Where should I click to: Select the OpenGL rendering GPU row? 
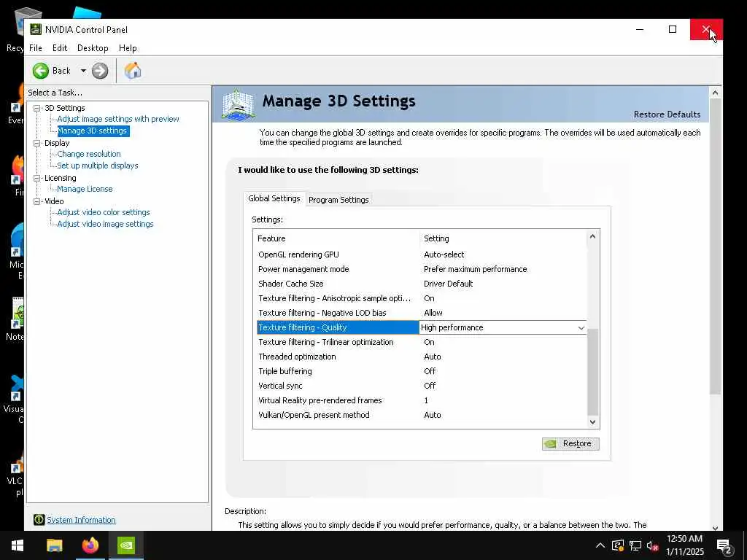422,254
